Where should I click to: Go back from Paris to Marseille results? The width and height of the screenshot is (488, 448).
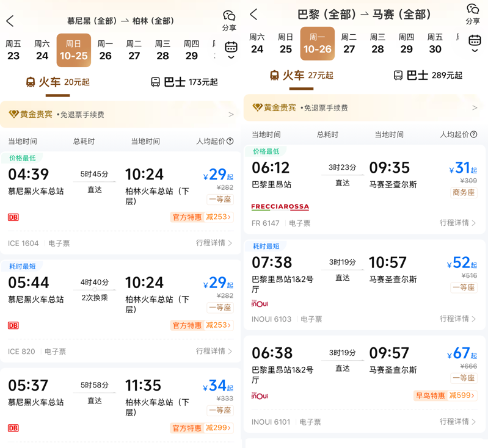point(253,14)
